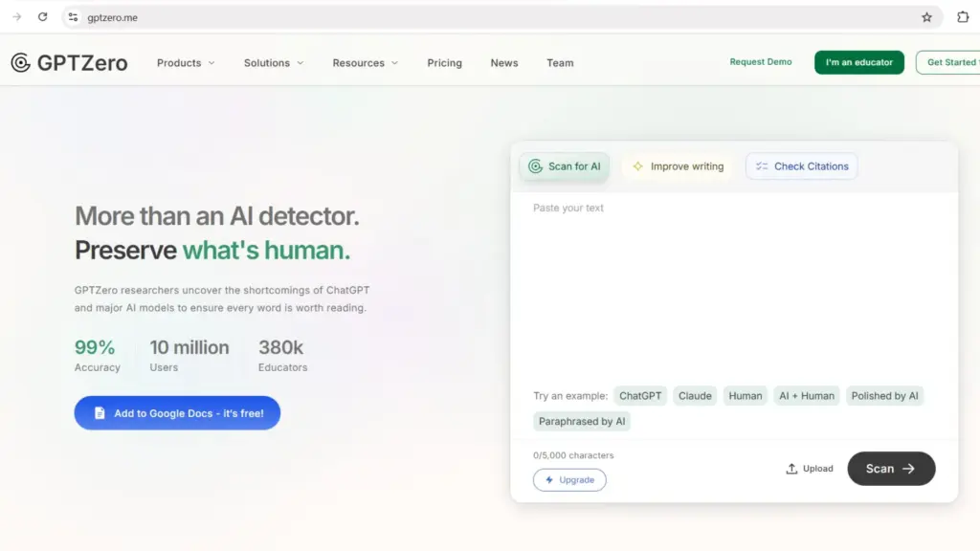Select the Scan for AI tab
This screenshot has height=551, width=980.
pyautogui.click(x=565, y=166)
